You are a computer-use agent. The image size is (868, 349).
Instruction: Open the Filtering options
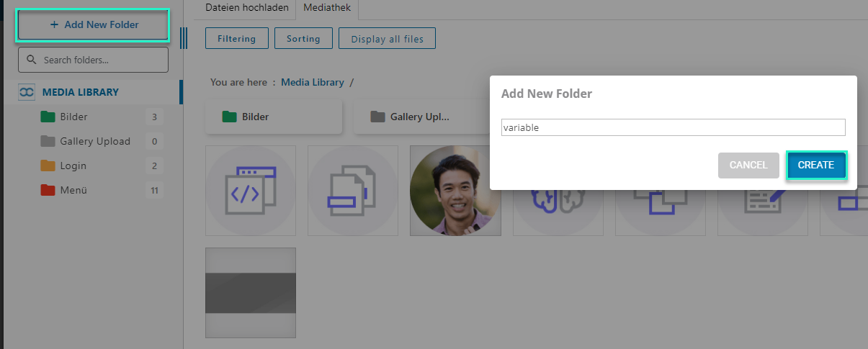coord(236,39)
